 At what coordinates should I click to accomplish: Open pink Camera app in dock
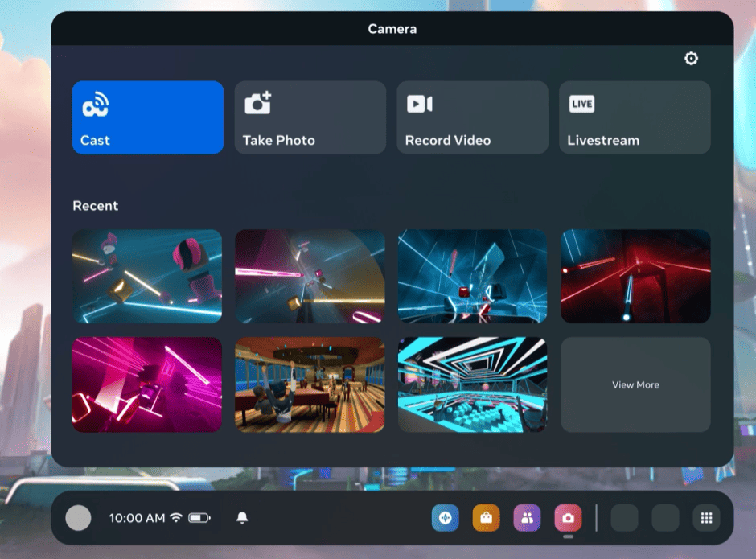point(568,518)
